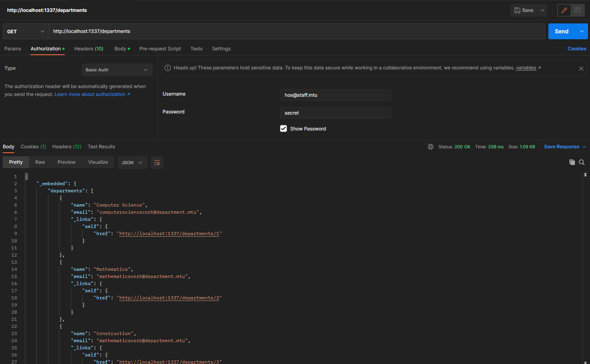Viewport: 590px width, 364px height.
Task: Open the comments icon
Action: pyautogui.click(x=577, y=10)
